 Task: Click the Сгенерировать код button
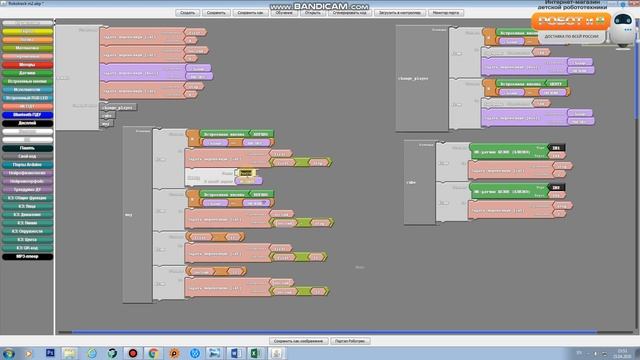point(349,13)
